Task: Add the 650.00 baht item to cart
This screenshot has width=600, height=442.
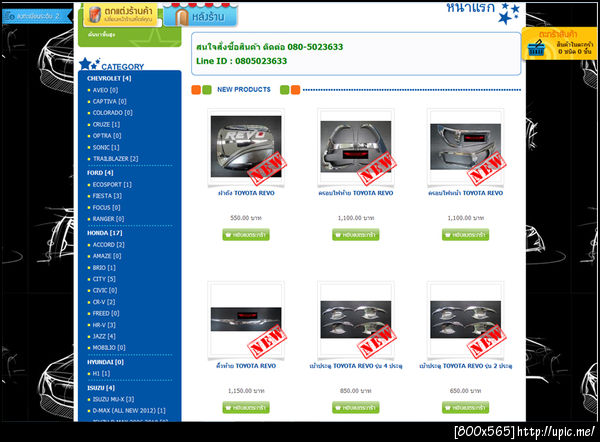Action: coord(465,407)
